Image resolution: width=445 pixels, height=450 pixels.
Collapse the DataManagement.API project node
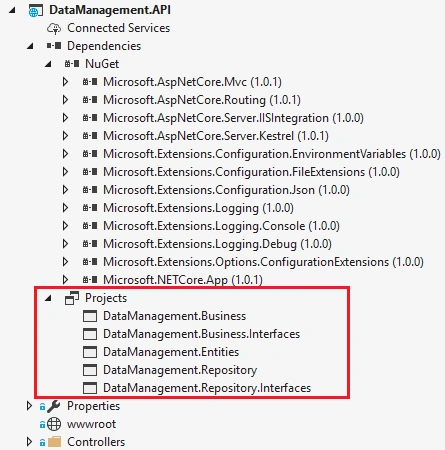(12, 10)
